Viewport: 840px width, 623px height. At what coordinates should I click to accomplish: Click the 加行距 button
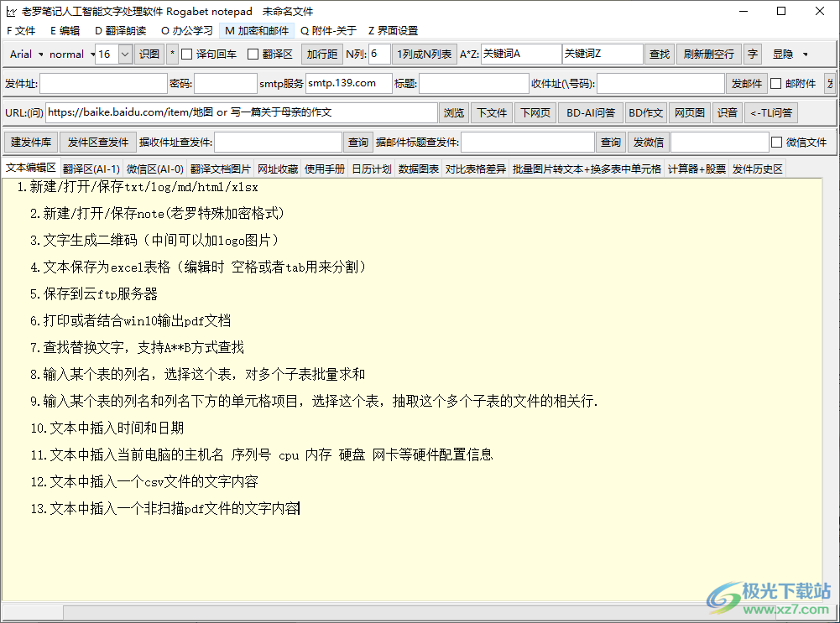[x=322, y=54]
